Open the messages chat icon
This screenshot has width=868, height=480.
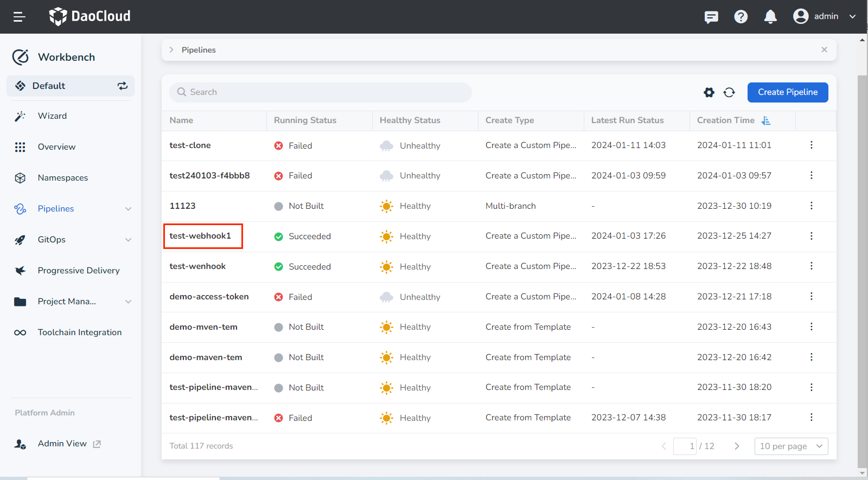[711, 17]
